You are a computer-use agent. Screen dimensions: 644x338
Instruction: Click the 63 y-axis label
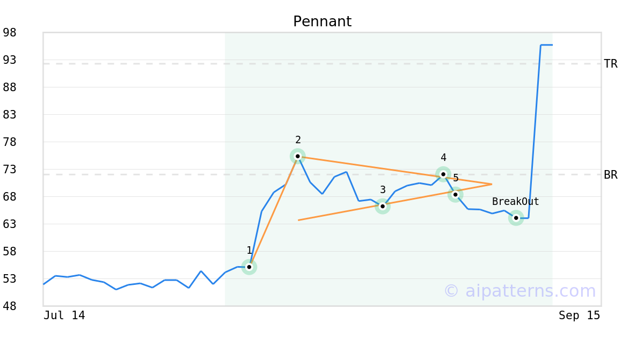[10, 224]
